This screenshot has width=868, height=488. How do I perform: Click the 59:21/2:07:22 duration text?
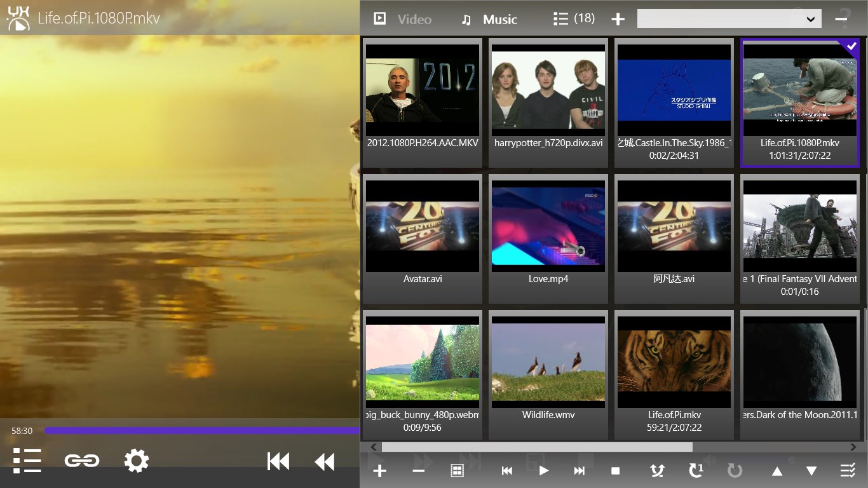pyautogui.click(x=674, y=428)
